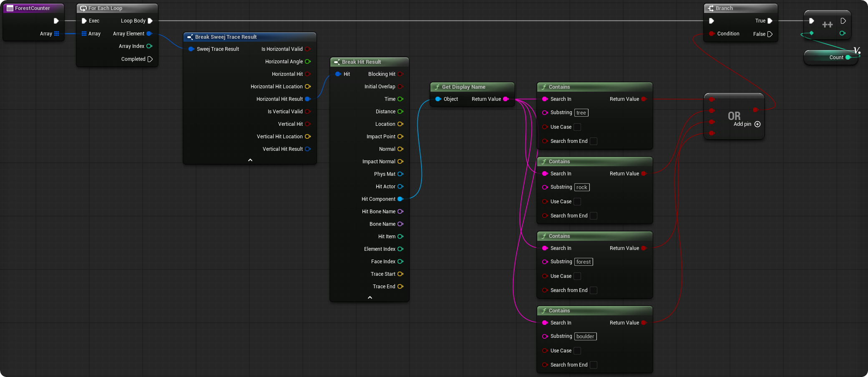This screenshot has width=868, height=377.
Task: Click the Break Hit Result Hit input pin
Action: (x=338, y=74)
